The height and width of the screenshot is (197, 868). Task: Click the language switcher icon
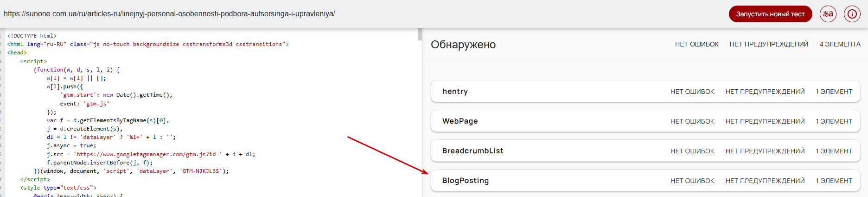[828, 14]
